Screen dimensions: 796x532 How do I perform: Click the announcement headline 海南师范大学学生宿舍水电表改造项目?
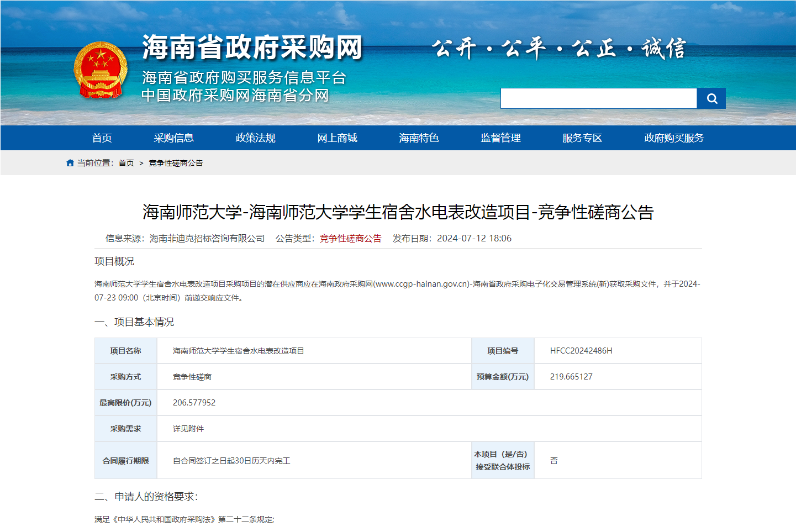point(398,212)
